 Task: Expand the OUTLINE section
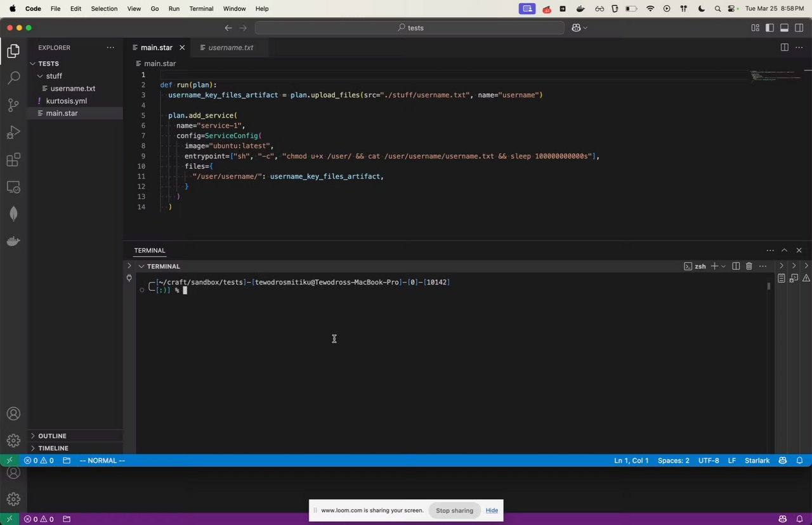pyautogui.click(x=34, y=436)
